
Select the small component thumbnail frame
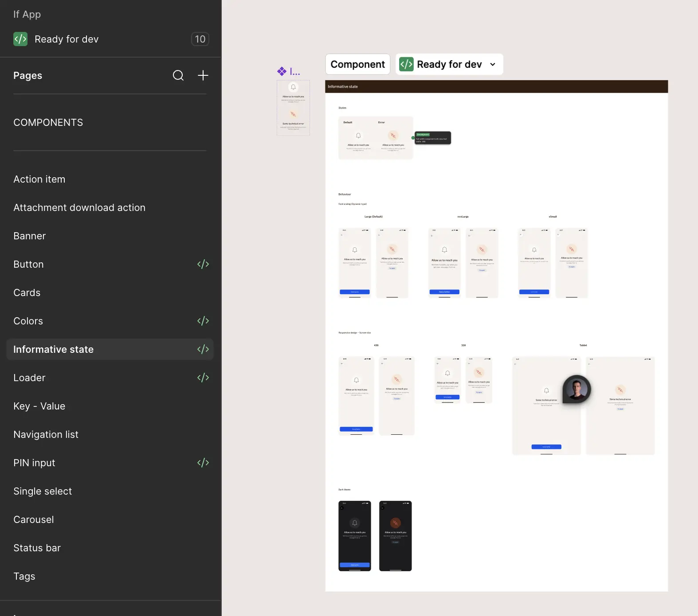pyautogui.click(x=293, y=108)
